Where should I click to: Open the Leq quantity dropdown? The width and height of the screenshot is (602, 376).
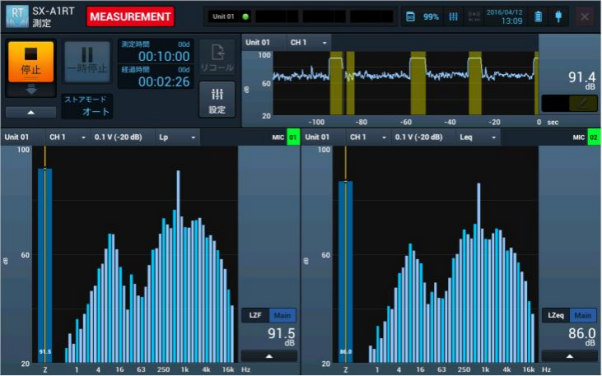(478, 137)
